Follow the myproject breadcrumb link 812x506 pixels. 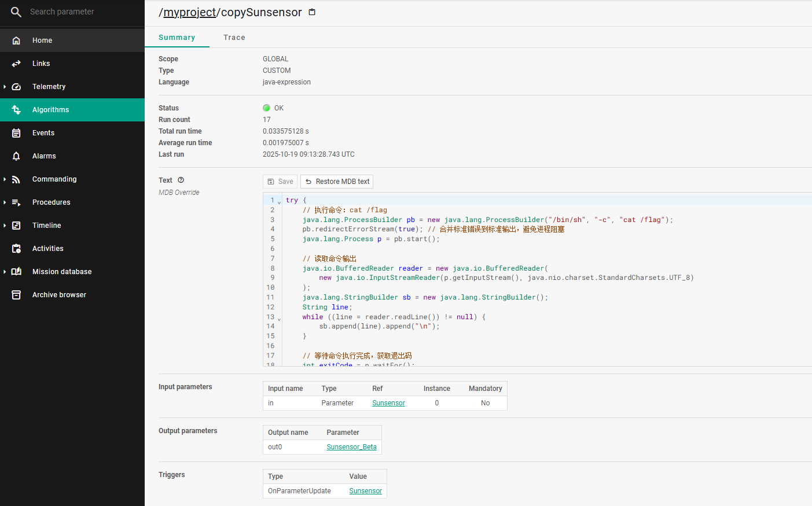pyautogui.click(x=189, y=13)
